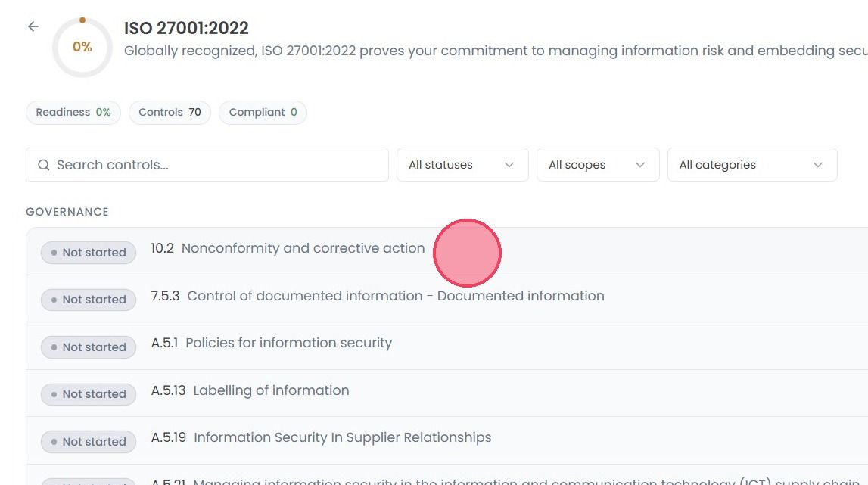Click the Controls 70 chip
This screenshot has height=485, width=868.
click(x=170, y=113)
